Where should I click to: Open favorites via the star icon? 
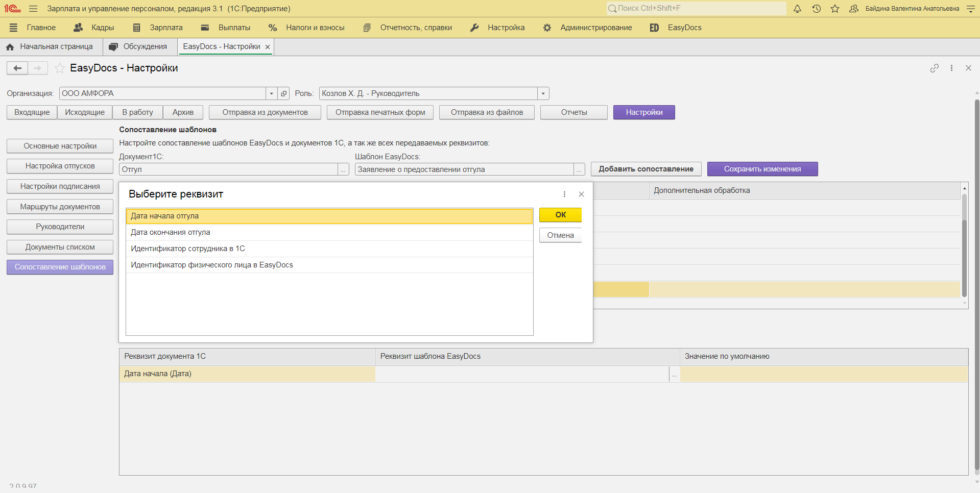(x=835, y=9)
